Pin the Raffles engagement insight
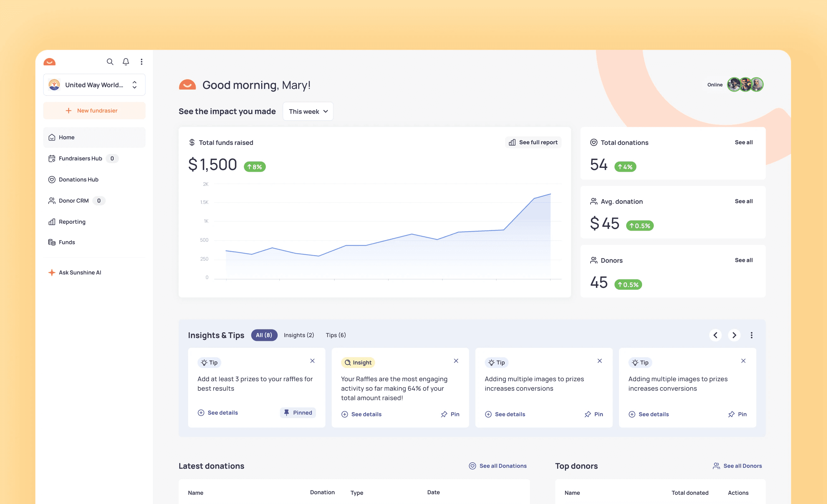 [450, 414]
